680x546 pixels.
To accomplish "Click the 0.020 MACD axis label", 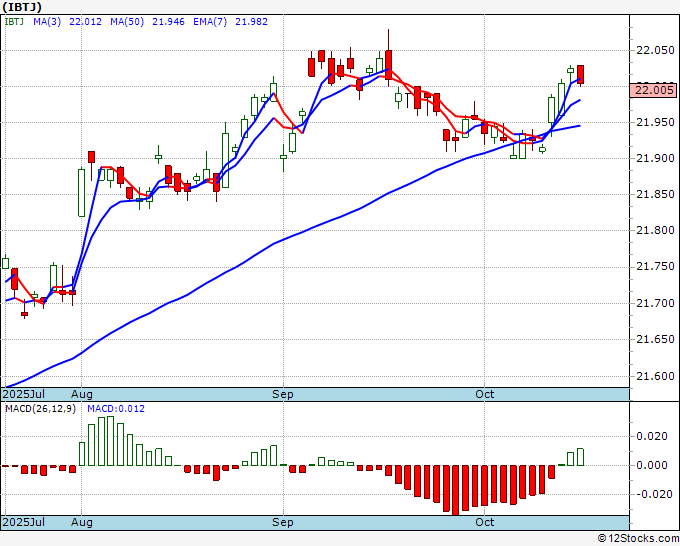I will click(x=651, y=436).
